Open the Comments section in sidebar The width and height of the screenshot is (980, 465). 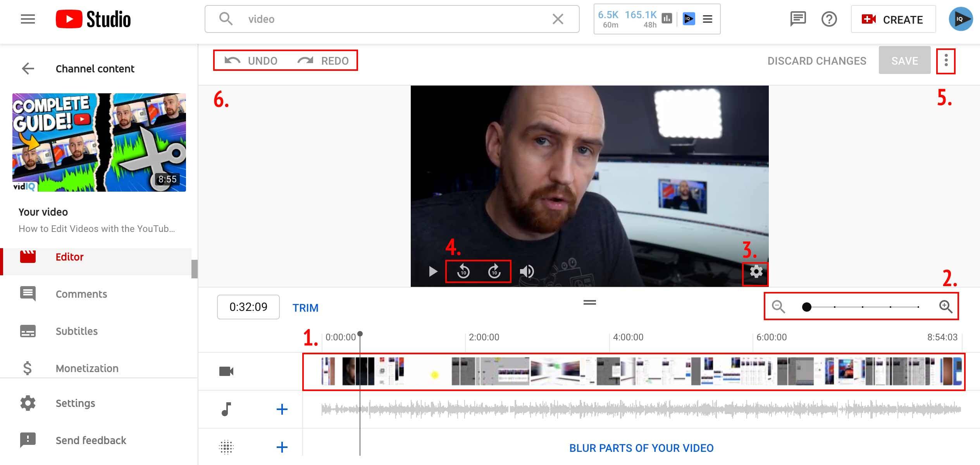click(x=81, y=294)
